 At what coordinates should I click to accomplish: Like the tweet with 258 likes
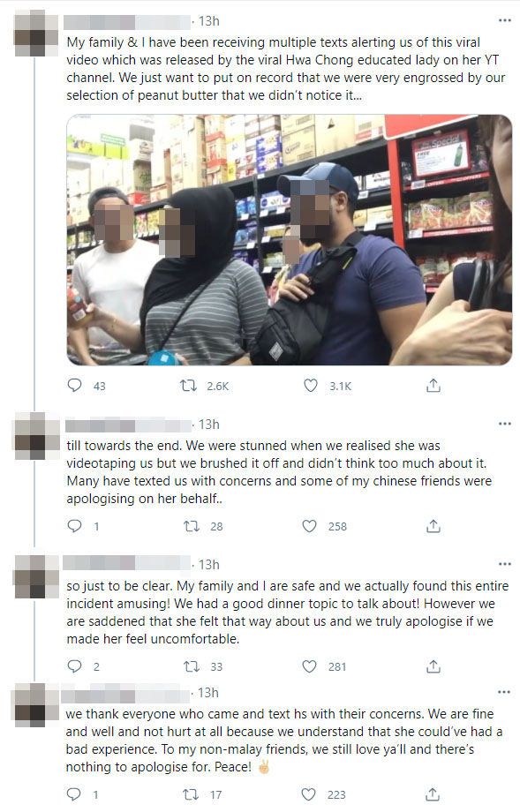309,526
